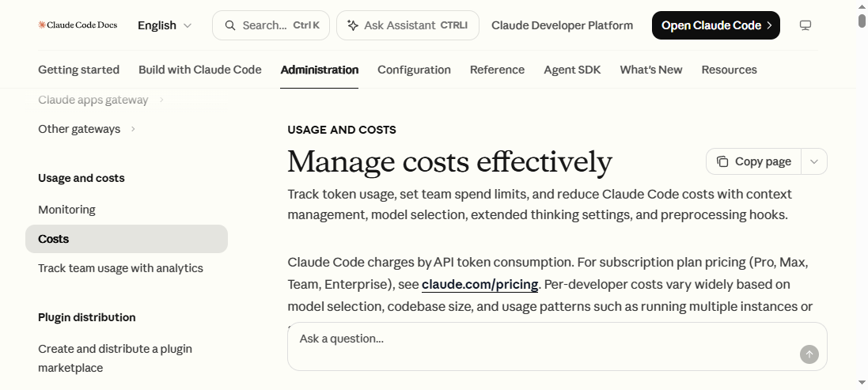Open the Copy page options chevron

pos(813,161)
